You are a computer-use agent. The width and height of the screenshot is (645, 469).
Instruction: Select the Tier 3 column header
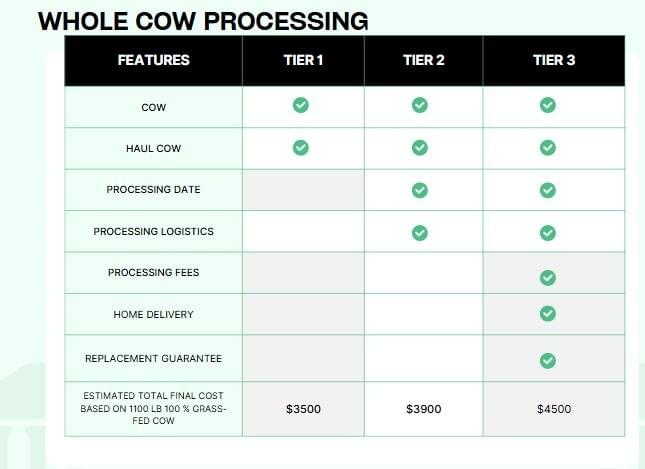tap(554, 60)
